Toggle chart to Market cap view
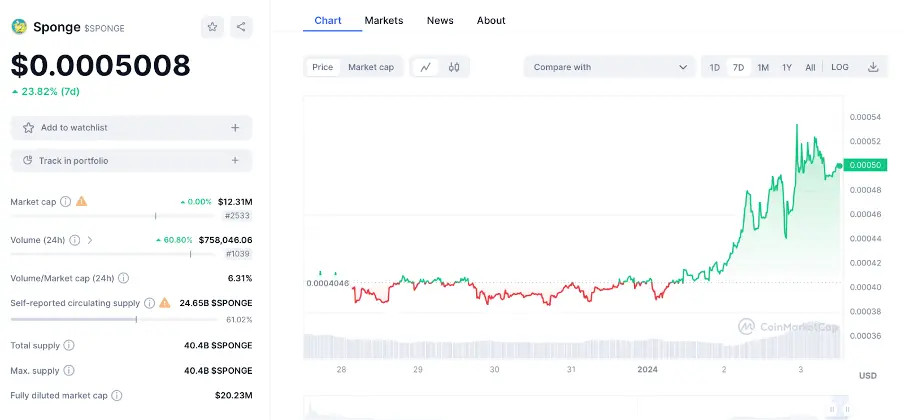Image resolution: width=904 pixels, height=420 pixels. click(x=370, y=67)
